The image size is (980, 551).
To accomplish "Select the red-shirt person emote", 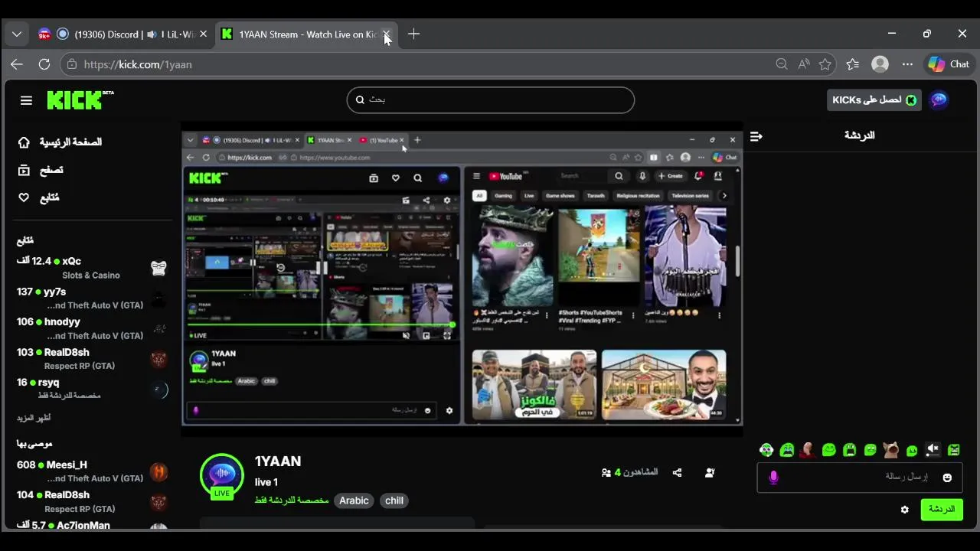I will pos(807,450).
